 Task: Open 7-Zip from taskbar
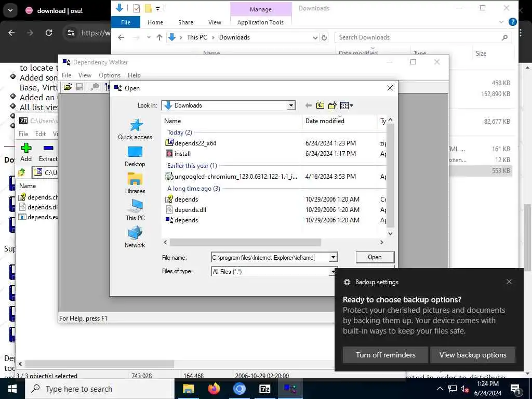(264, 389)
